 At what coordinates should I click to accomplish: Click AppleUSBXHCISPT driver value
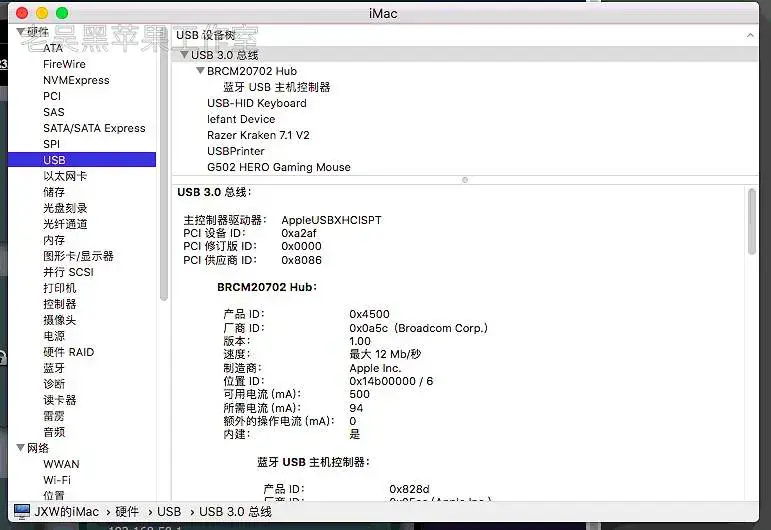pos(331,220)
